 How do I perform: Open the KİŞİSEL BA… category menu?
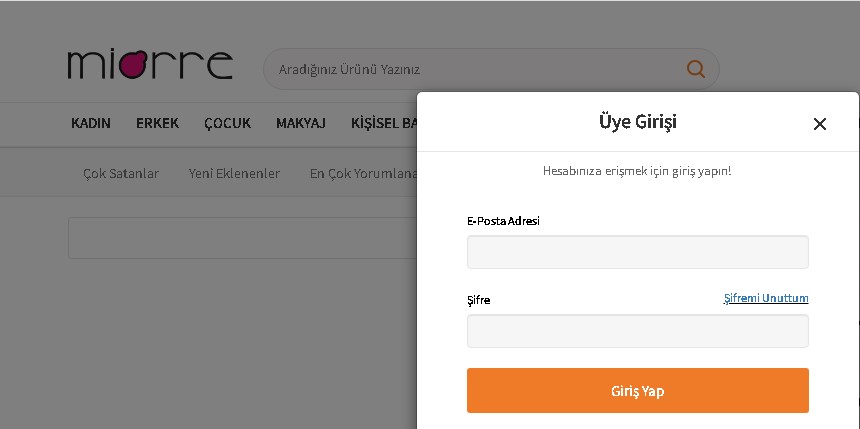tap(384, 123)
